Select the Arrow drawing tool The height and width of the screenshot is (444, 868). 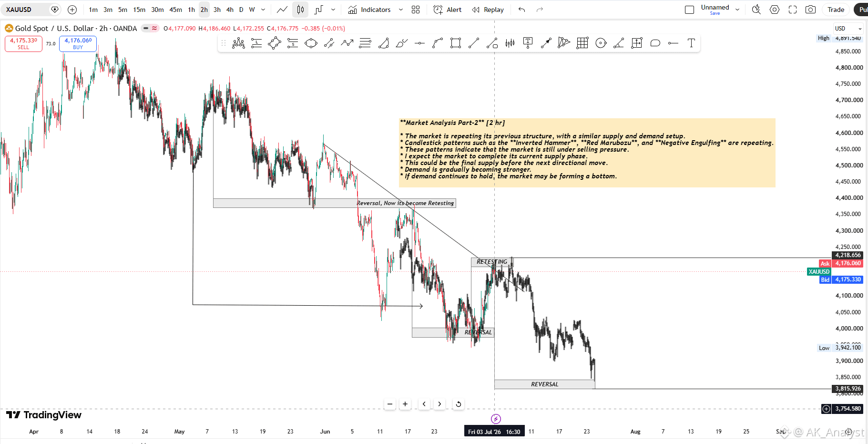click(546, 43)
